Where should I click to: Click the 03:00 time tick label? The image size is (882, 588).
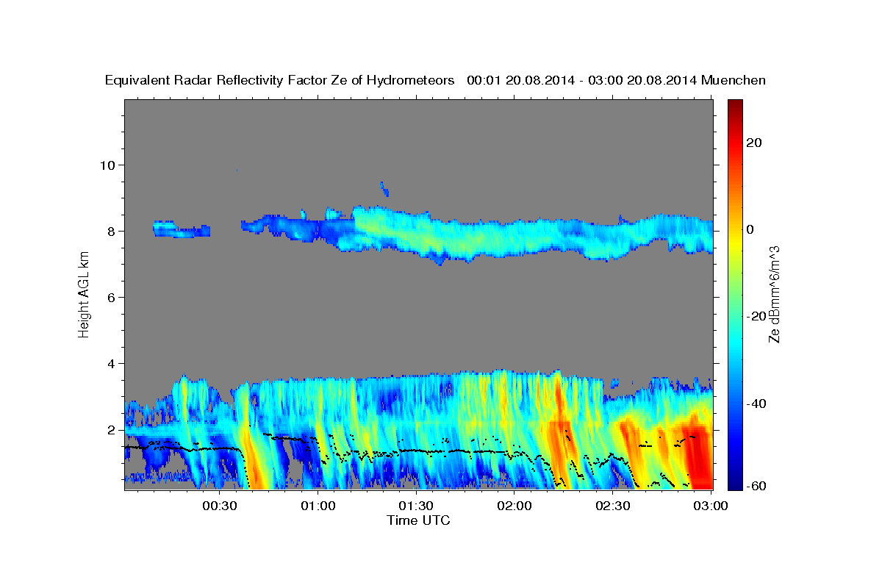point(710,506)
